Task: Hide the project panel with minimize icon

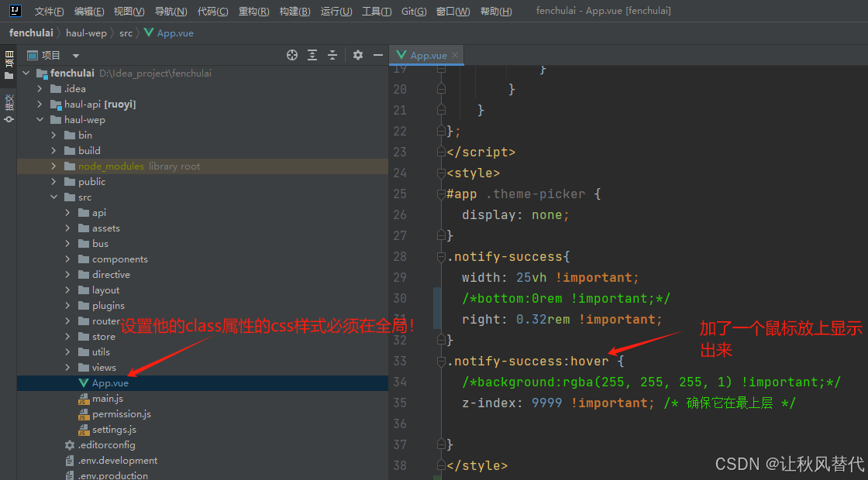Action: coord(379,55)
